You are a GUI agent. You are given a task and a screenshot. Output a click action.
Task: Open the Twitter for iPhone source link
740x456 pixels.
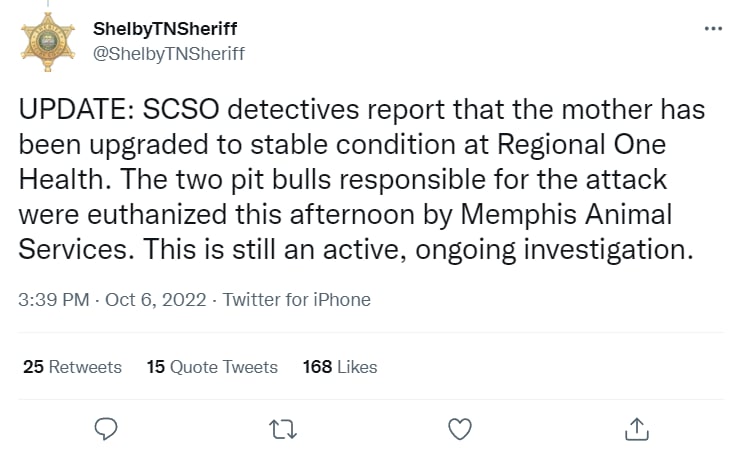297,300
